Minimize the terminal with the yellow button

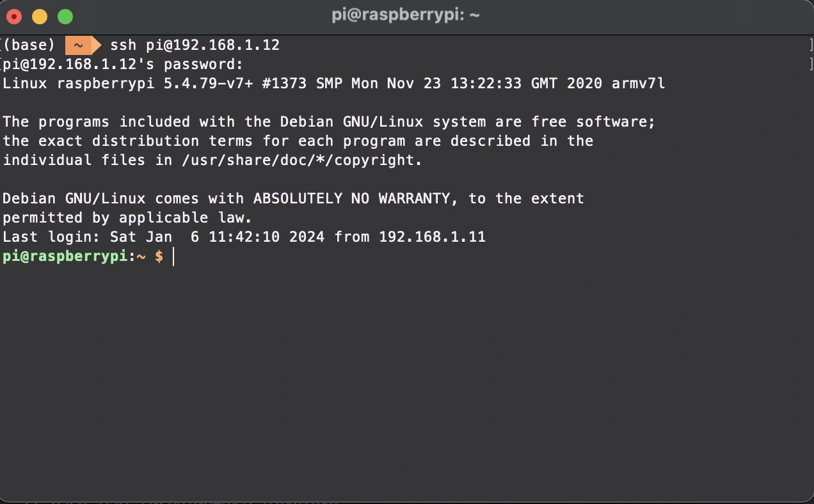(40, 17)
